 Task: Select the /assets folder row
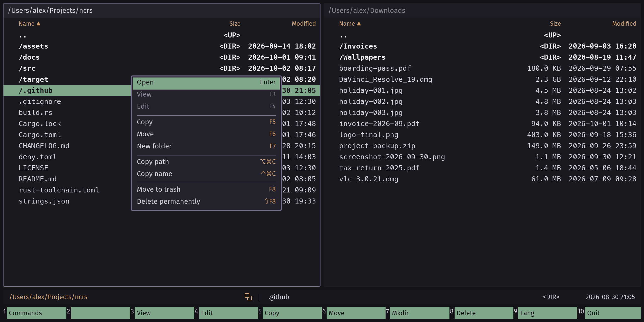(162, 46)
